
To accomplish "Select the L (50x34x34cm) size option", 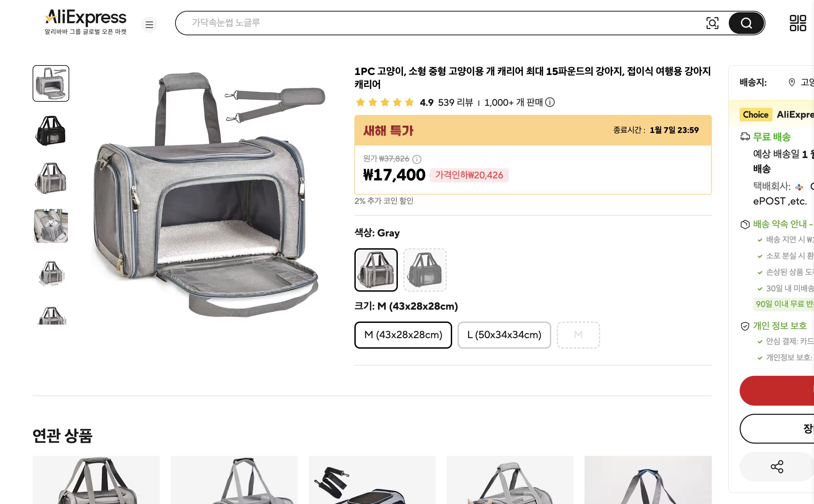I will pos(504,335).
